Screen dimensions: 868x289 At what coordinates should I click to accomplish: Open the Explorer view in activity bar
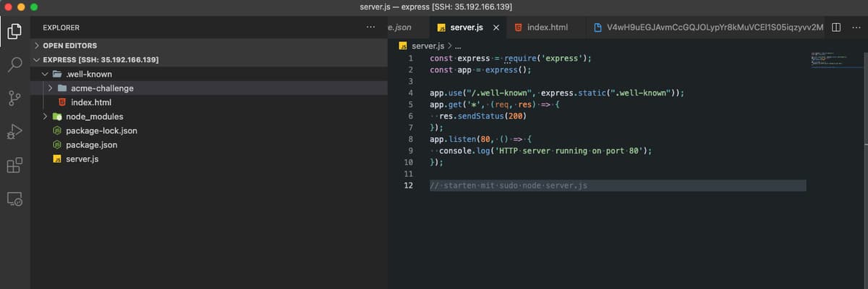(x=14, y=31)
